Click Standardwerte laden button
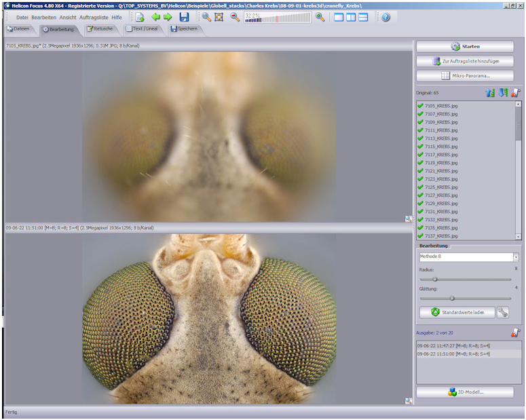Viewport: 526px width, 420px height. [x=457, y=312]
